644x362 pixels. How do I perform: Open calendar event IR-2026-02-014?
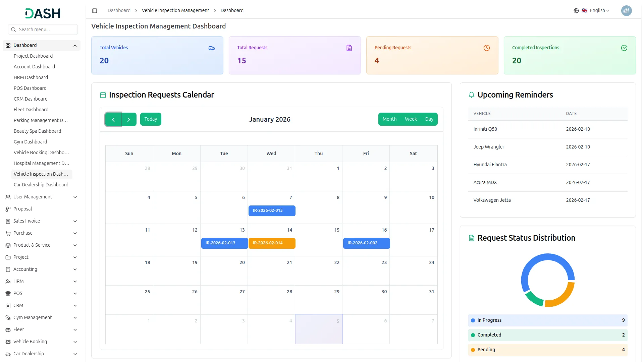272,243
